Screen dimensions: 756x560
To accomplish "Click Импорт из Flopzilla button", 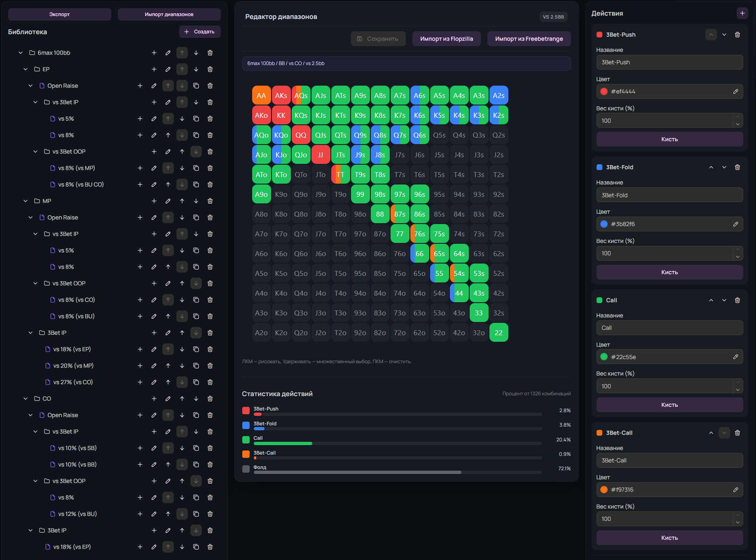I will pos(446,39).
